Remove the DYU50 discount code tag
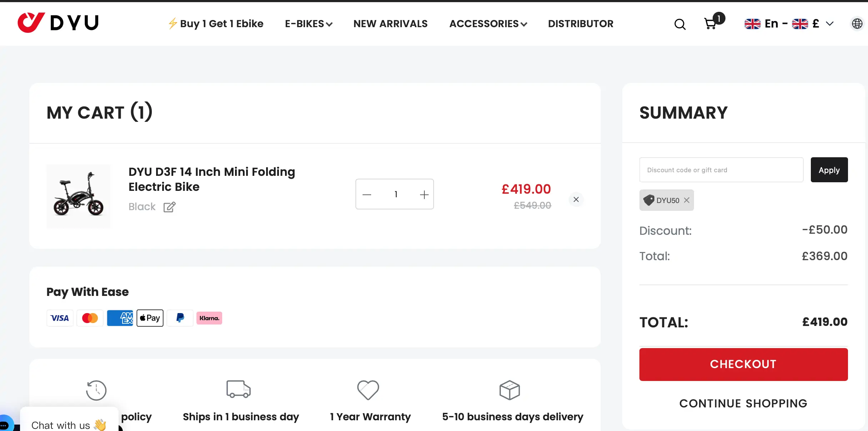 [x=686, y=200]
